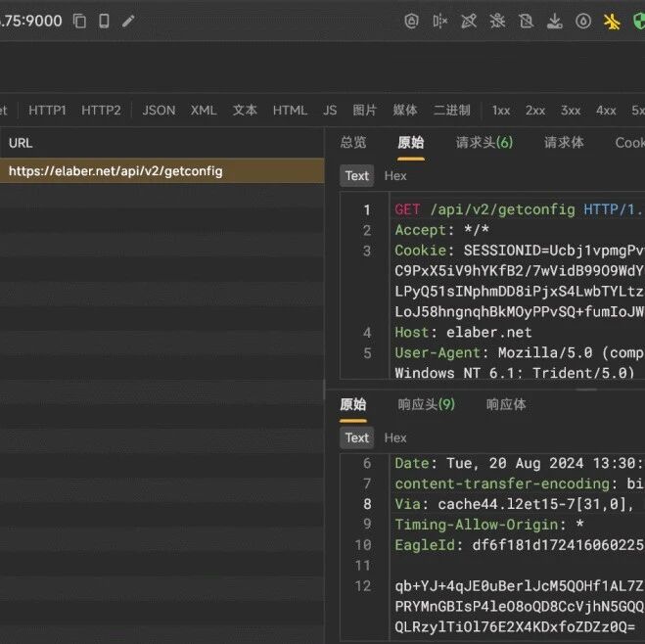The height and width of the screenshot is (644, 645).
Task: Click the download tray icon in the toolbar
Action: pos(555,21)
